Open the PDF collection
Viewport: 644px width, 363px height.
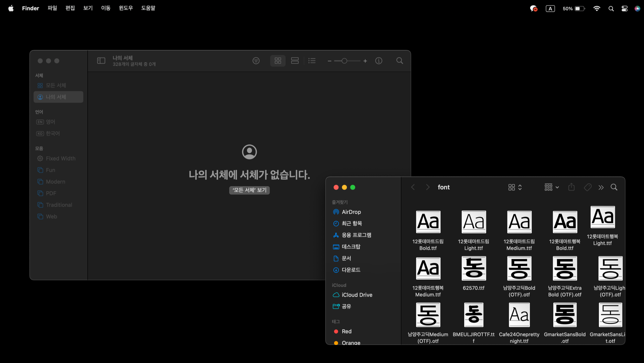(x=58, y=193)
